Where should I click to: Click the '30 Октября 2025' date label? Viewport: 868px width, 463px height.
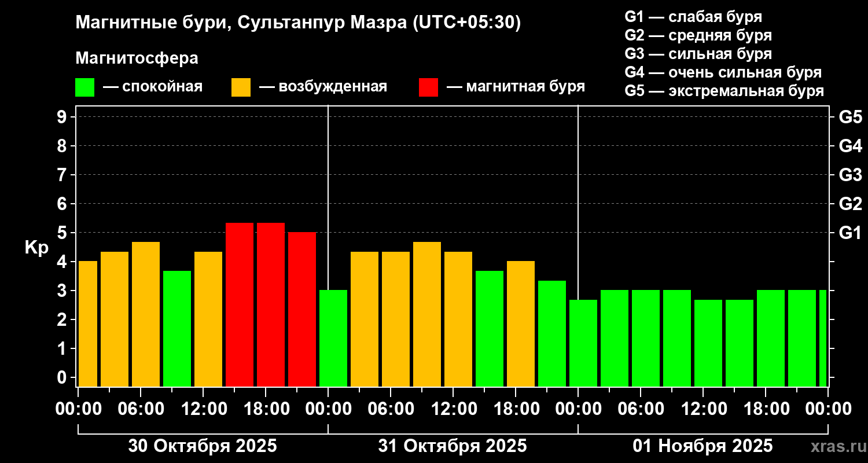(203, 446)
